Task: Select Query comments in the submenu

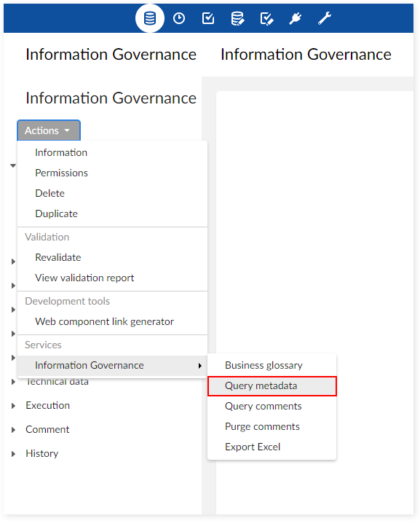Action: (x=272, y=407)
